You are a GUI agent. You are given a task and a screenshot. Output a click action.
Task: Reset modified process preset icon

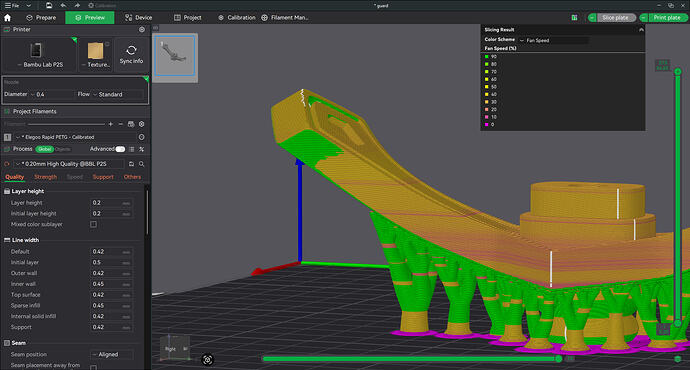7,164
